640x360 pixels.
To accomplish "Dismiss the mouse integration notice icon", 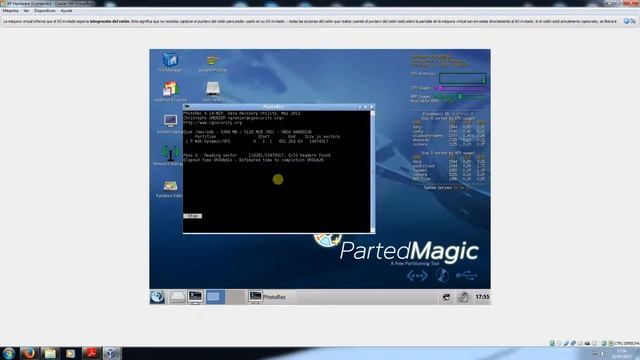I will pos(626,21).
